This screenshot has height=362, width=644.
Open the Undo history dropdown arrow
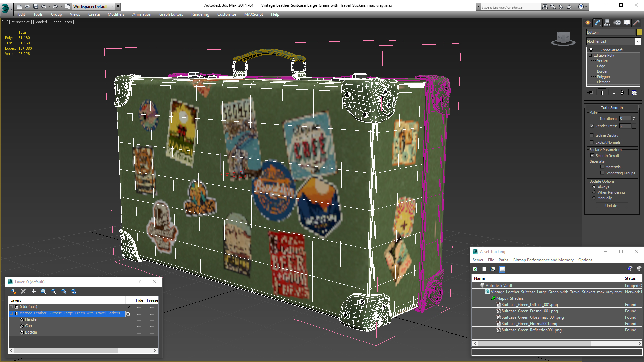coord(49,6)
